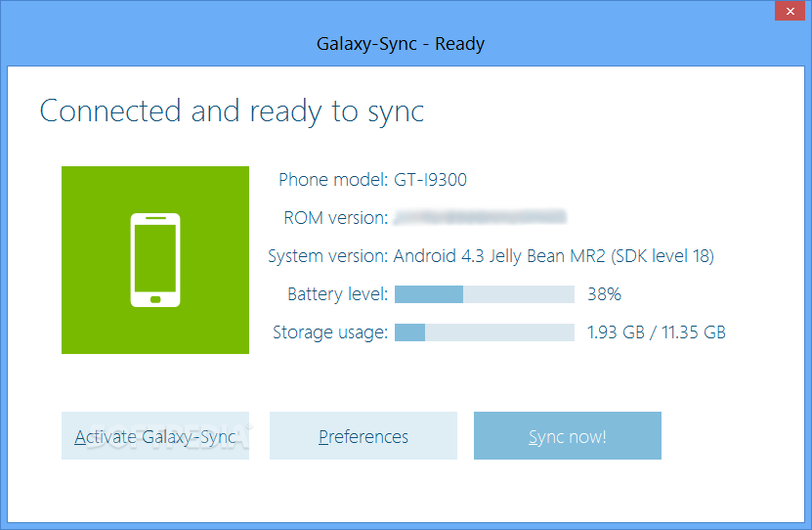
Task: Click the Storage usage label
Action: [x=330, y=332]
